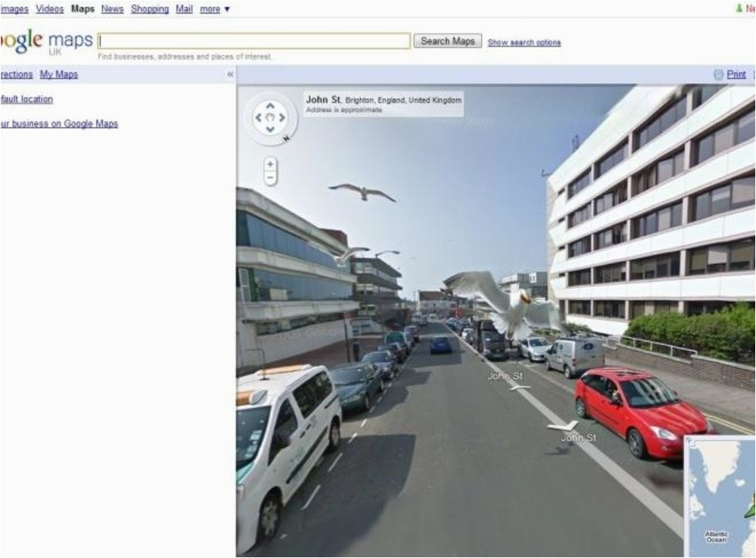Go to Shopping in top navigation
This screenshot has height=558, width=756.
tap(150, 9)
